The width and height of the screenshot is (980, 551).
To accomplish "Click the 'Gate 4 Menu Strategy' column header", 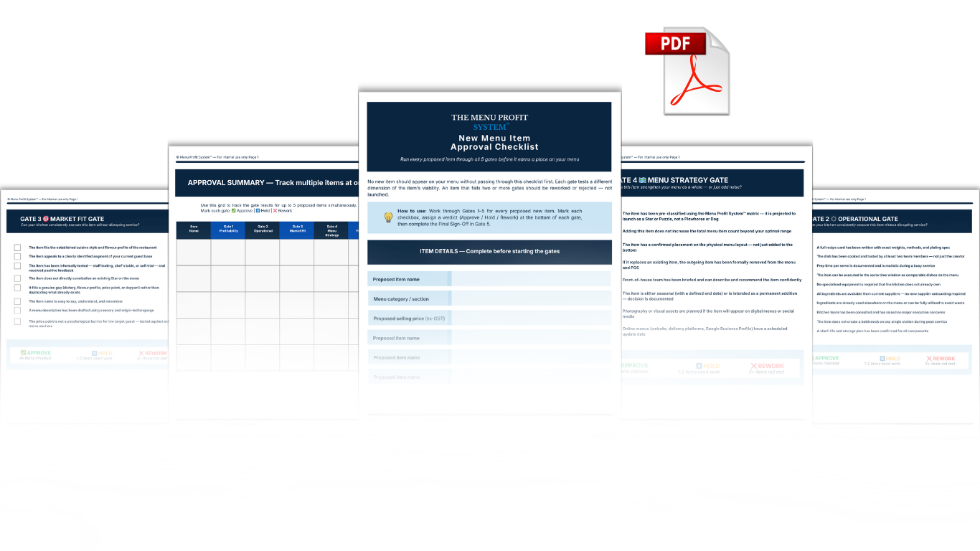I will click(331, 230).
